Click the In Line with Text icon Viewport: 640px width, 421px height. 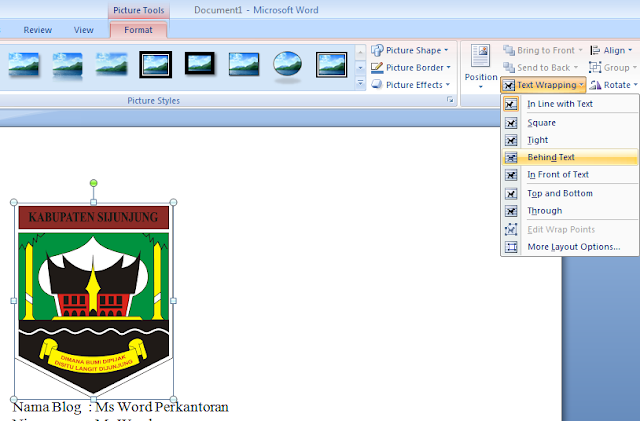[511, 104]
